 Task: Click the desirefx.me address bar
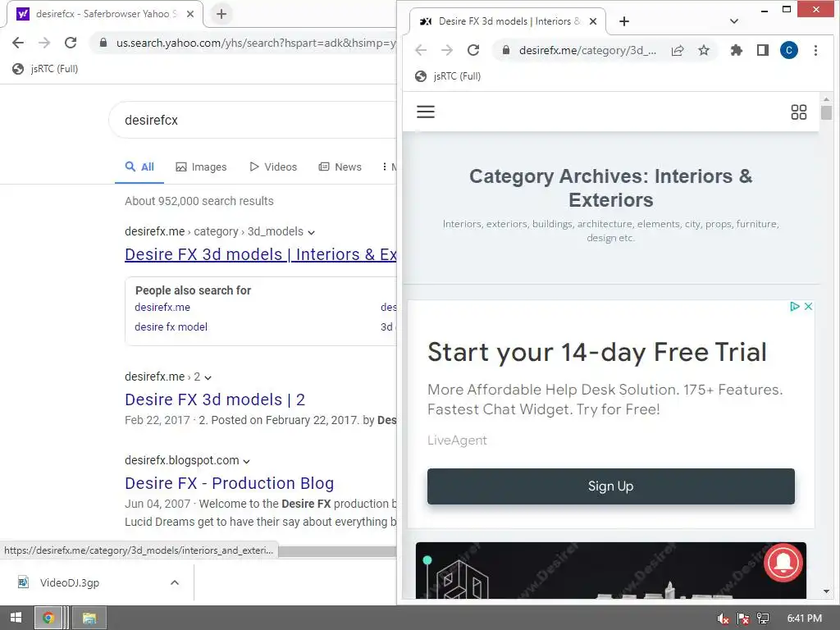click(587, 50)
